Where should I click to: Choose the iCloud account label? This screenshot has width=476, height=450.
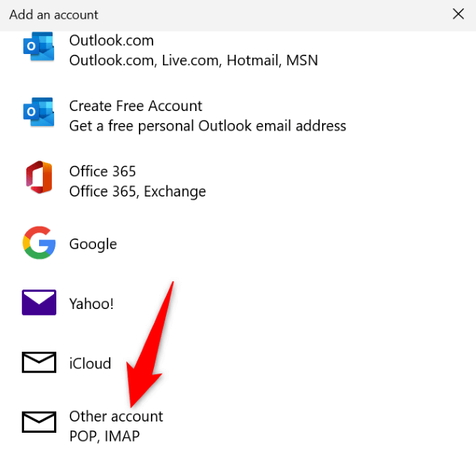(90, 363)
